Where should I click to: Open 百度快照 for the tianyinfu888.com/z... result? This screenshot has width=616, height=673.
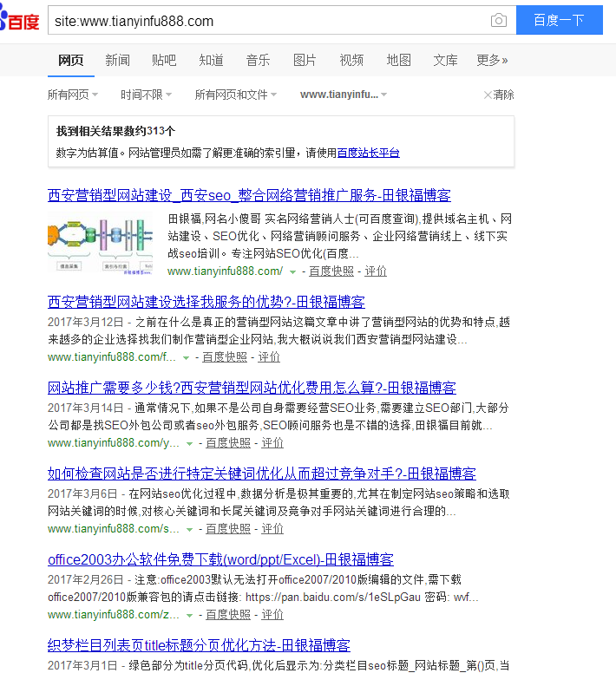click(x=228, y=615)
